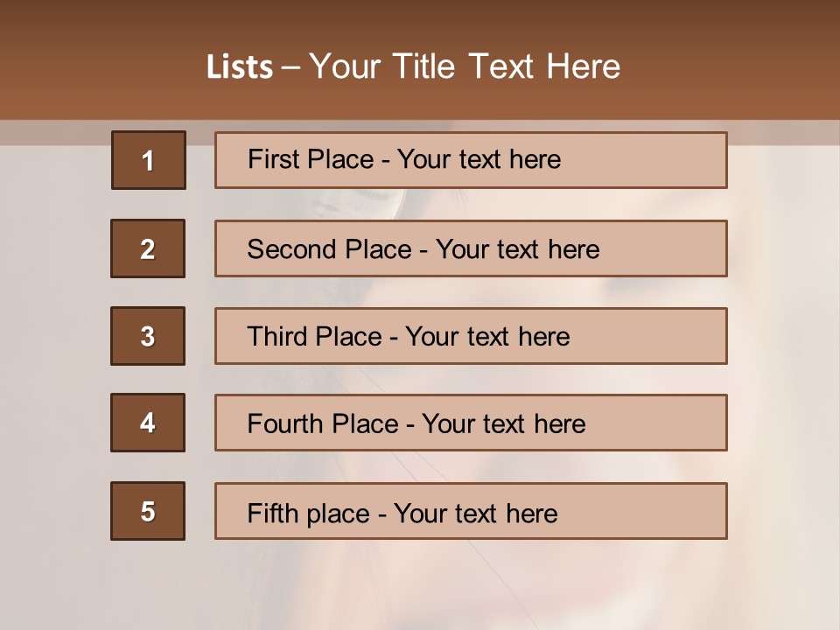Click the number 3 box
The width and height of the screenshot is (840, 630).
click(x=148, y=336)
